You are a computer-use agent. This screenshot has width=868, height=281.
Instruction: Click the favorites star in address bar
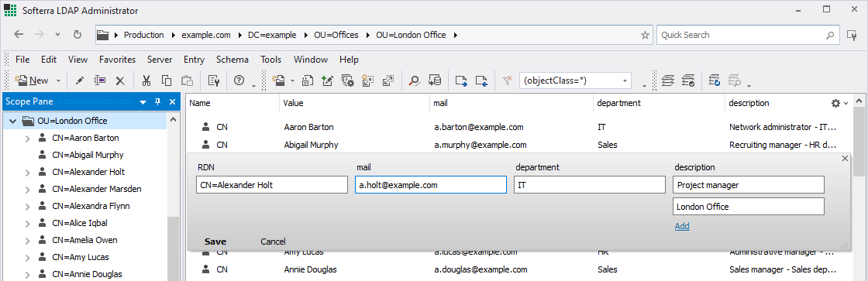tap(645, 35)
